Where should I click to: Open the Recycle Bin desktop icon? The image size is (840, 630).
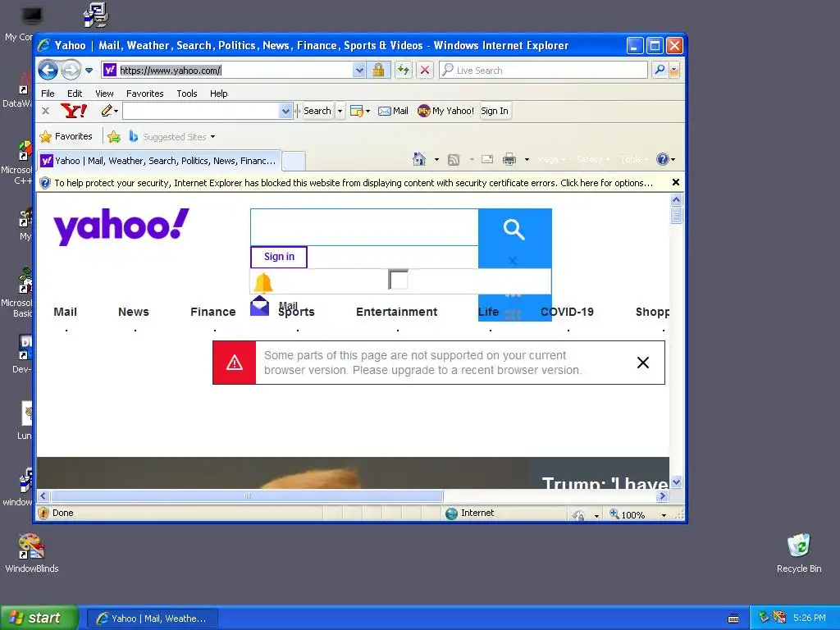[x=799, y=553]
